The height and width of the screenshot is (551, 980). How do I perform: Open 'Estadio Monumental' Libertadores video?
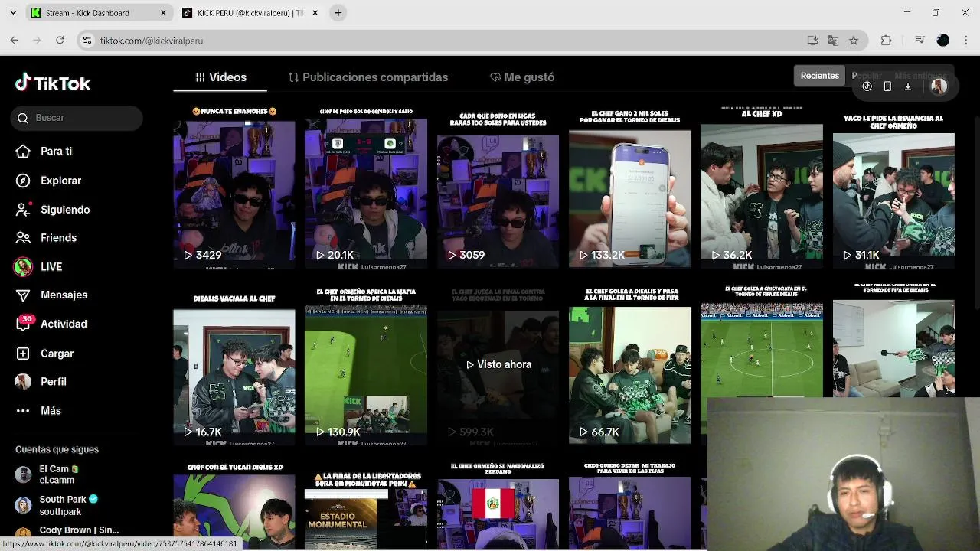coord(366,505)
